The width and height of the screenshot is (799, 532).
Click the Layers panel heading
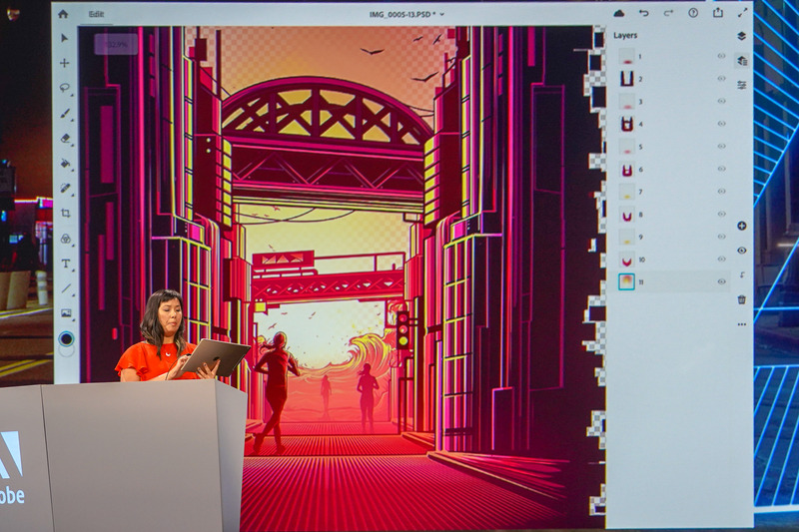pos(625,35)
